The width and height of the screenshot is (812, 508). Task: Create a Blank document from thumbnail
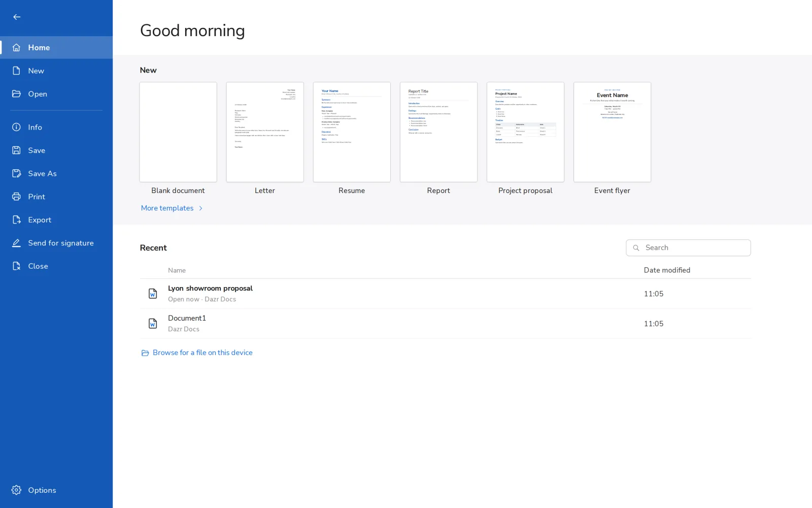click(178, 132)
